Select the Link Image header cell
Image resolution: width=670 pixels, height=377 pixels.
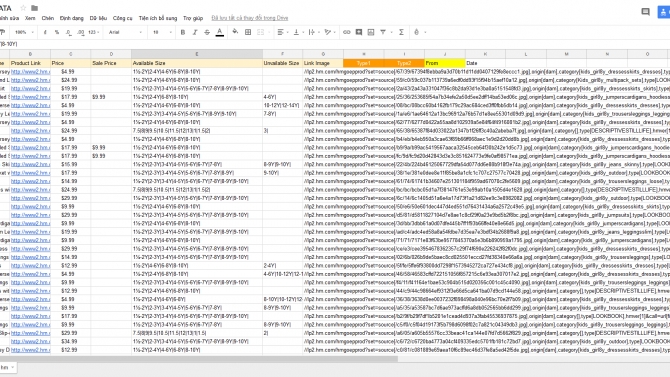(323, 63)
